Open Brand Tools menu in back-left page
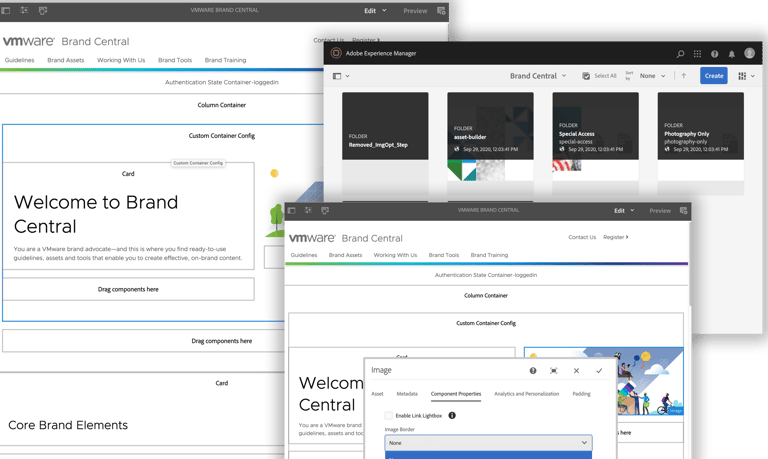This screenshot has height=459, width=768. coord(175,60)
